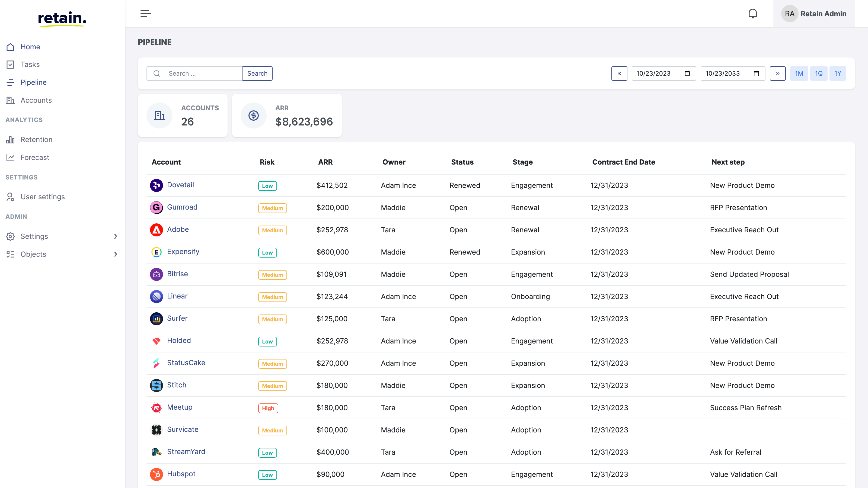Select Pipeline in the sidebar navigation
Viewport: 868px width, 488px height.
[34, 82]
